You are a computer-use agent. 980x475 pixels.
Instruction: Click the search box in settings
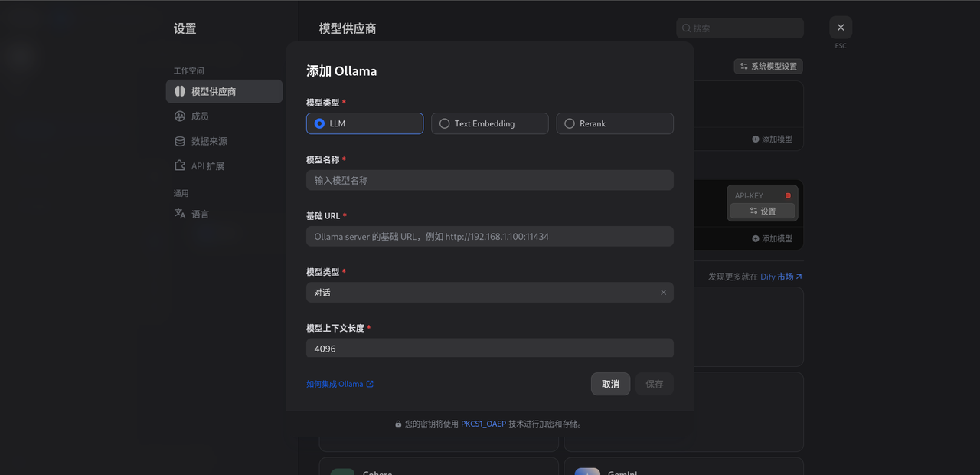coord(740,28)
